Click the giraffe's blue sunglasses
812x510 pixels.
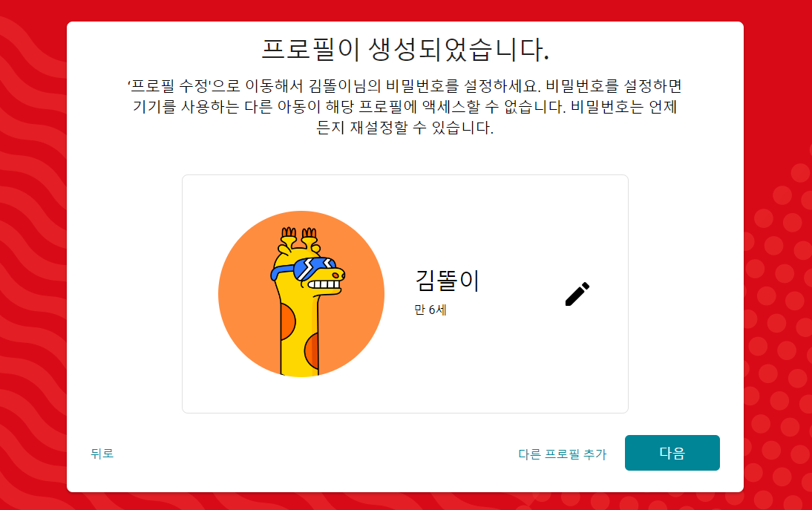[x=304, y=269]
